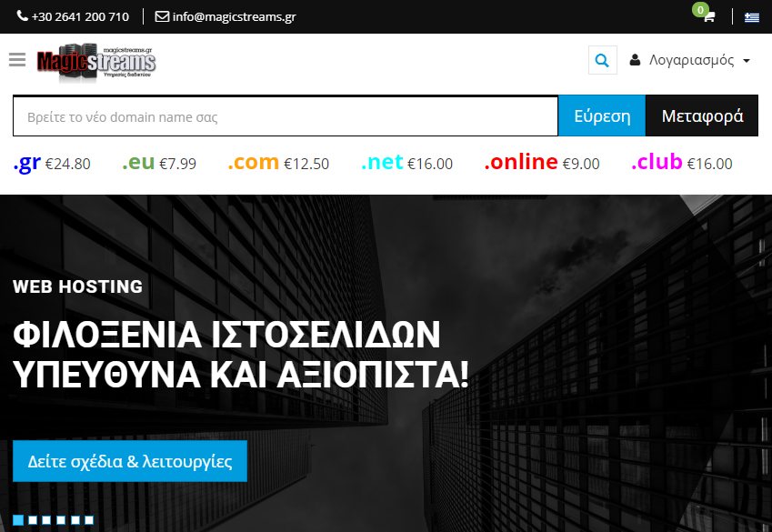This screenshot has height=532, width=772.
Task: Go to fifth carousel slide dot
Action: [75, 519]
